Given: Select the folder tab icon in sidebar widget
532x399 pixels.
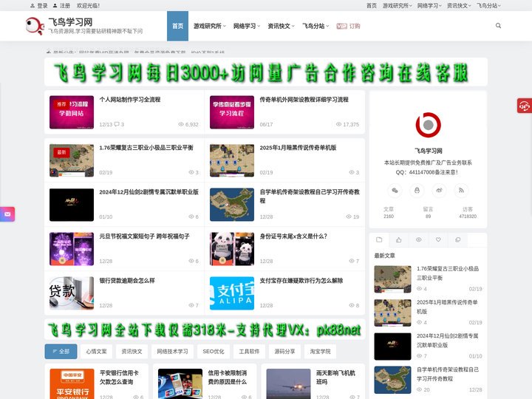Looking at the screenshot, I should pos(379,240).
